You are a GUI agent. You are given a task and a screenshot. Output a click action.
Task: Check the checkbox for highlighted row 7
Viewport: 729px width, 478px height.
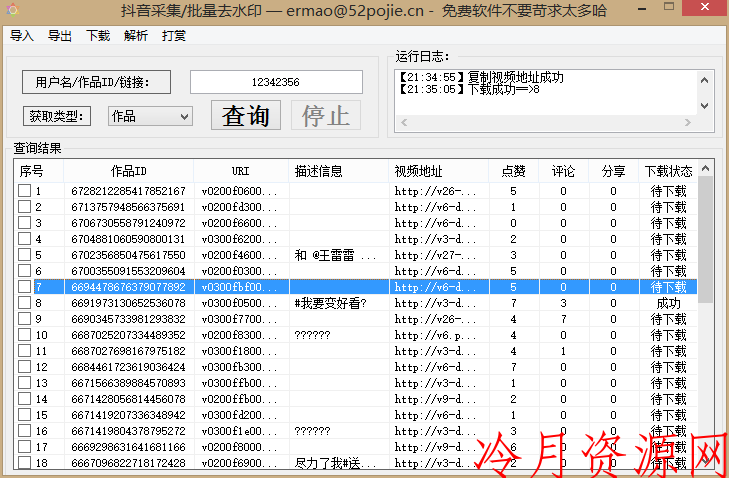[24, 286]
